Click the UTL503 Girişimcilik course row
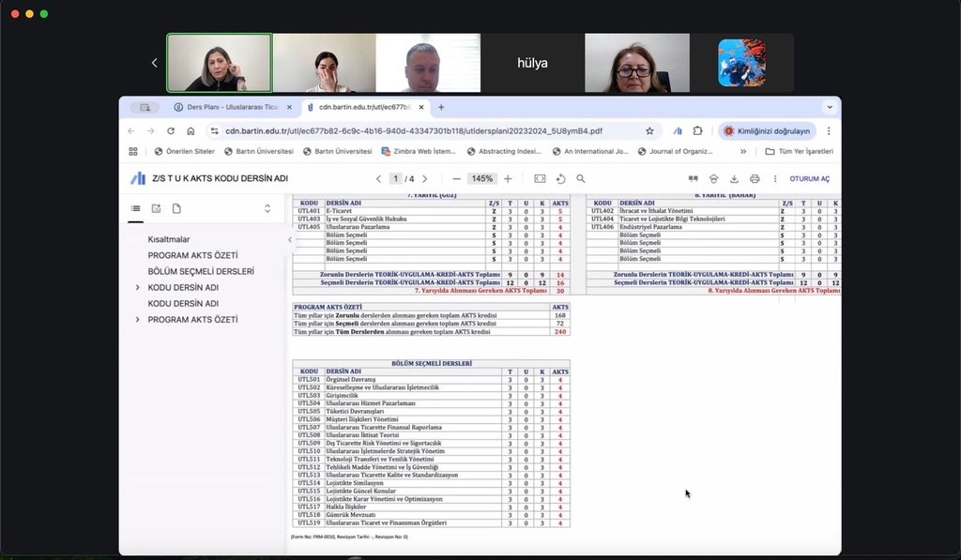 [432, 396]
